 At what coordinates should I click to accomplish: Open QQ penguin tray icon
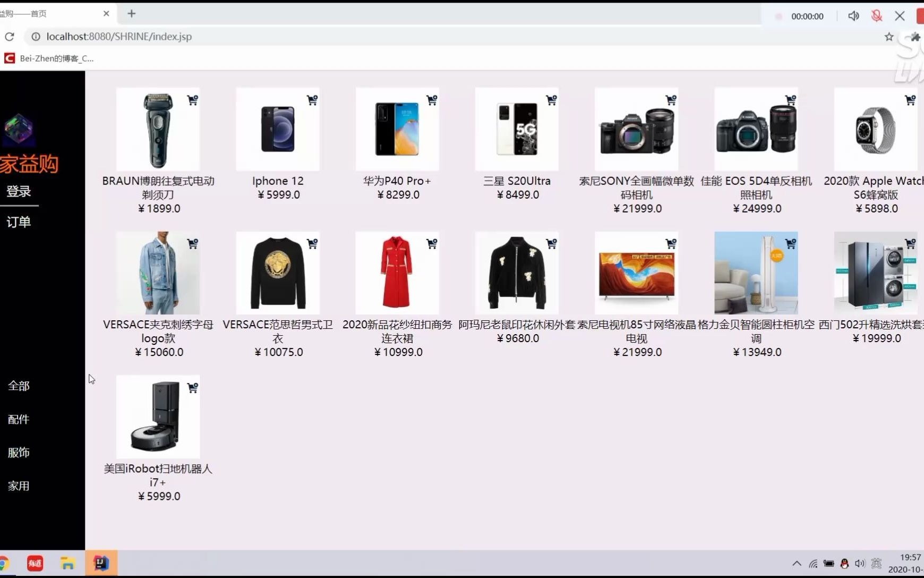tap(844, 564)
